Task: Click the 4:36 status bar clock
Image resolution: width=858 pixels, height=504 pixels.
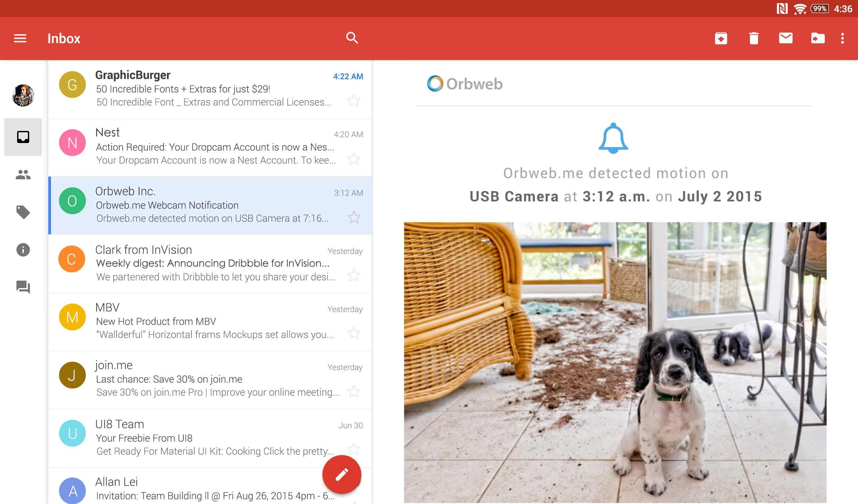Action: (x=843, y=9)
